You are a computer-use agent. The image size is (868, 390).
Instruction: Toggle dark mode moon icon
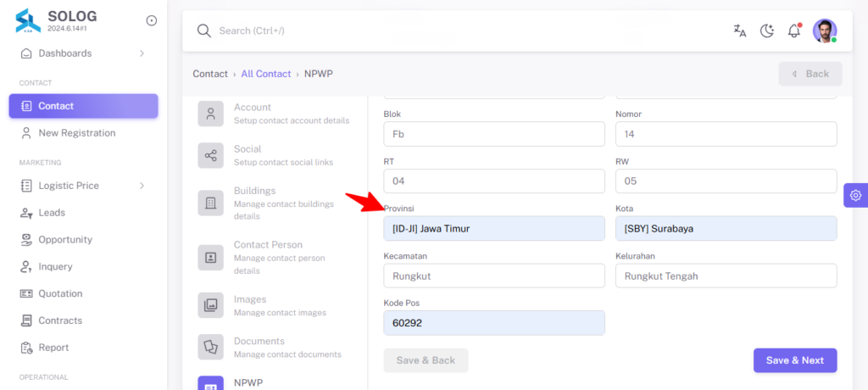pos(766,31)
